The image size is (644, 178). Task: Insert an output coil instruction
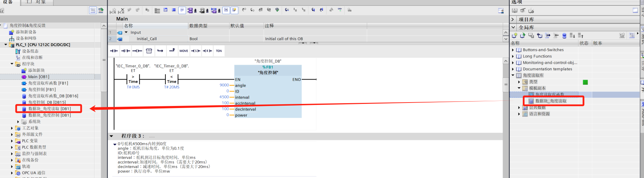click(x=137, y=51)
